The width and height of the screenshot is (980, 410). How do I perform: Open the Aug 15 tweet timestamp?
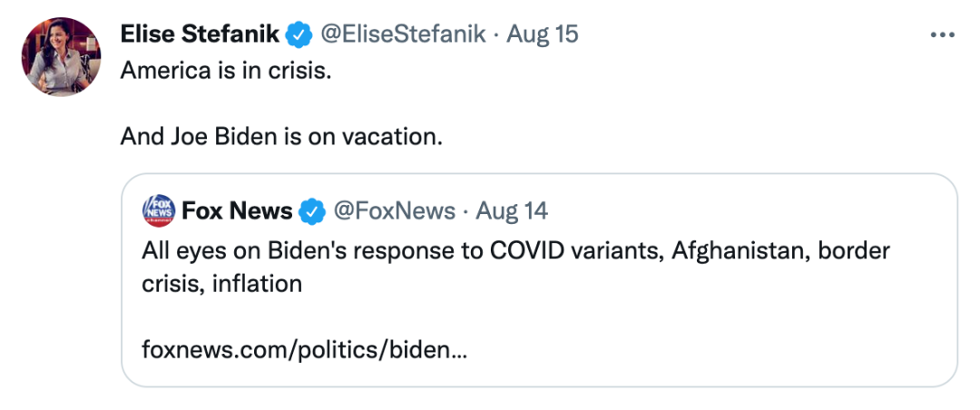coord(542,34)
